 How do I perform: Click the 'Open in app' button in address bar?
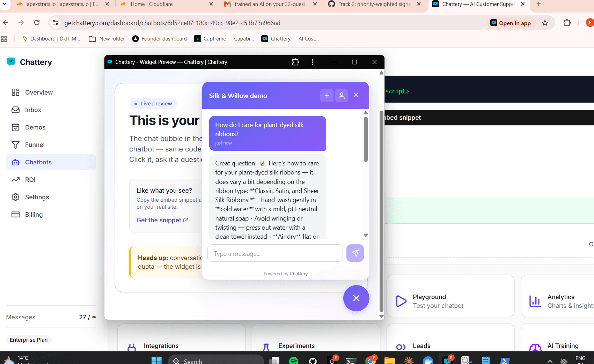[x=511, y=23]
